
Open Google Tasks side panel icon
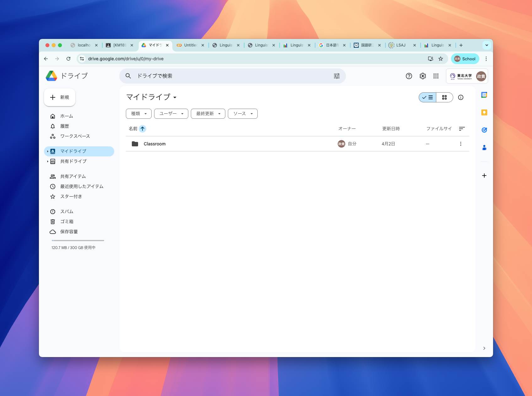(484, 130)
